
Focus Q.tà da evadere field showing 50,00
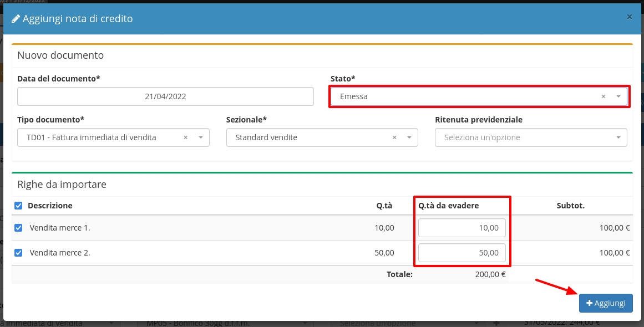pyautogui.click(x=462, y=253)
